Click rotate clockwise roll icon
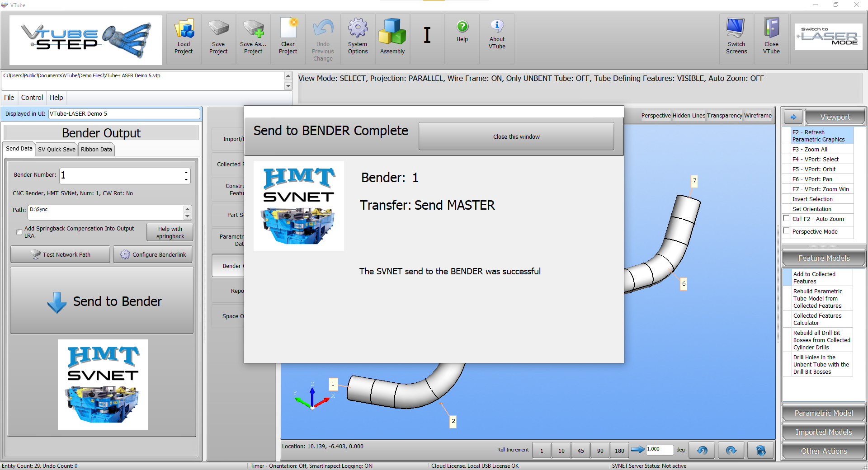 pos(731,450)
